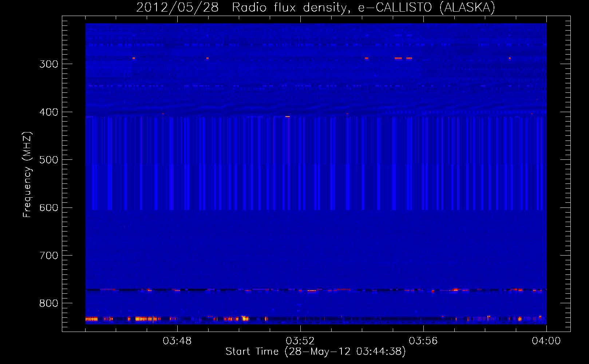Click the 04:00 time tick label
The image size is (589, 364).
tap(546, 341)
